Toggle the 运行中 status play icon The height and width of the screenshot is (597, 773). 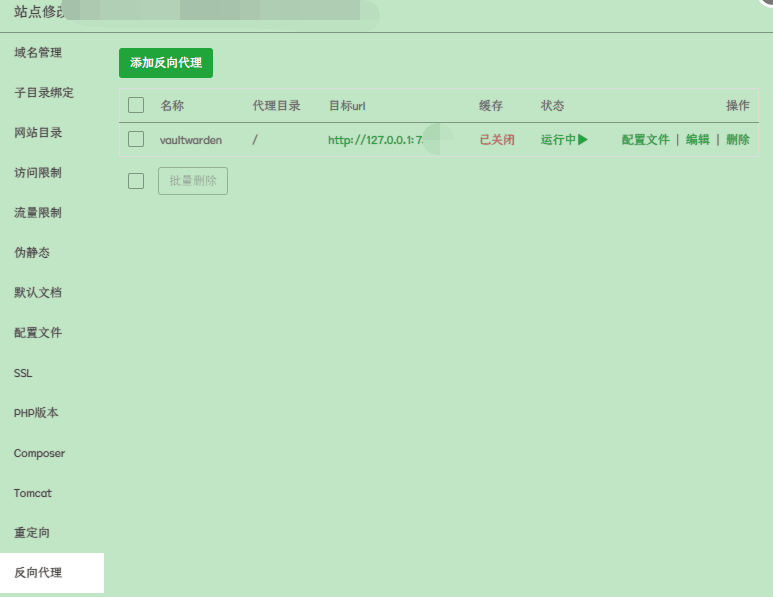tap(582, 140)
